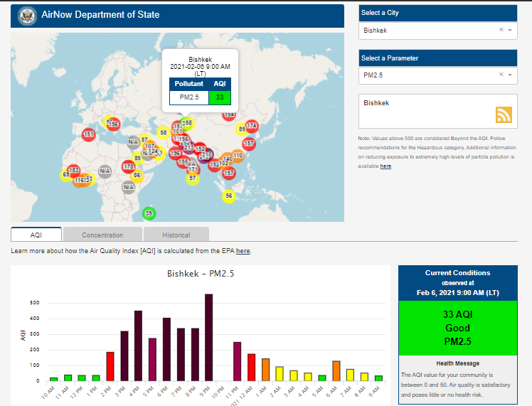Click the orange RSS feed icon
Viewport: 532px width, 406px height.
coord(504,115)
